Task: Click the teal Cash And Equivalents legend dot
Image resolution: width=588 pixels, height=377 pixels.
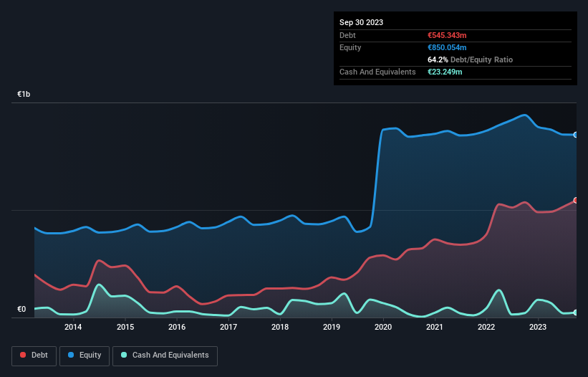Action: (124, 355)
